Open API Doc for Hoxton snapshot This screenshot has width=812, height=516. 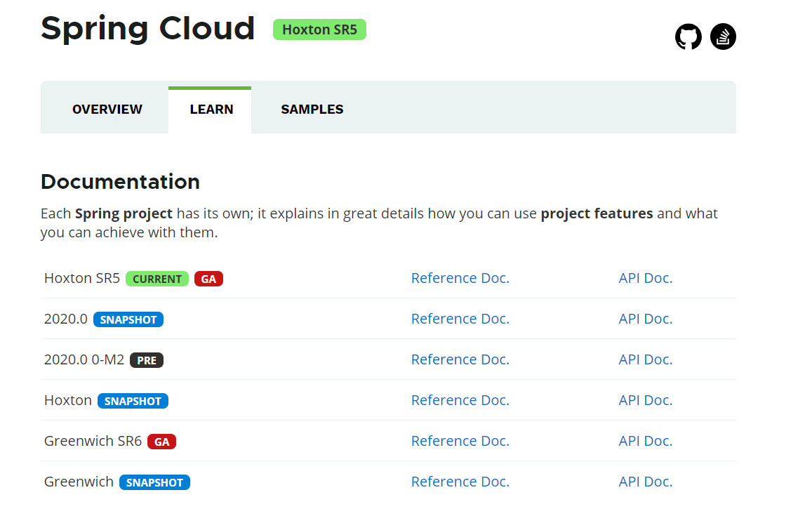(645, 400)
